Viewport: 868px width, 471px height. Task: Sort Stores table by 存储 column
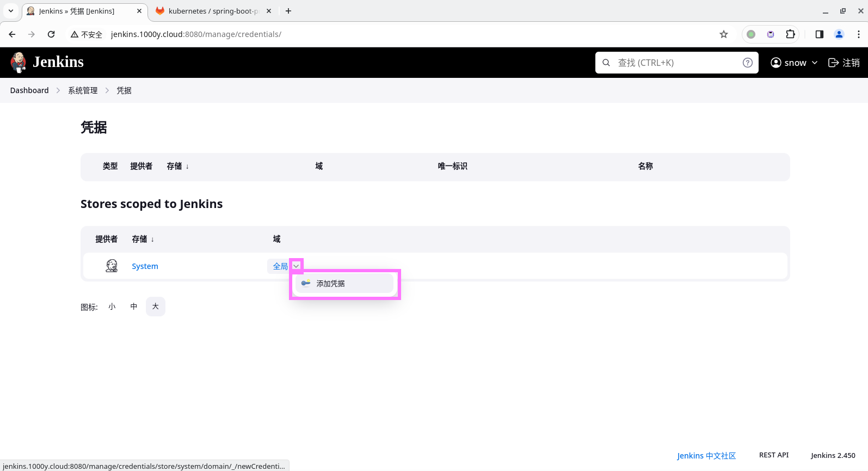tap(143, 239)
